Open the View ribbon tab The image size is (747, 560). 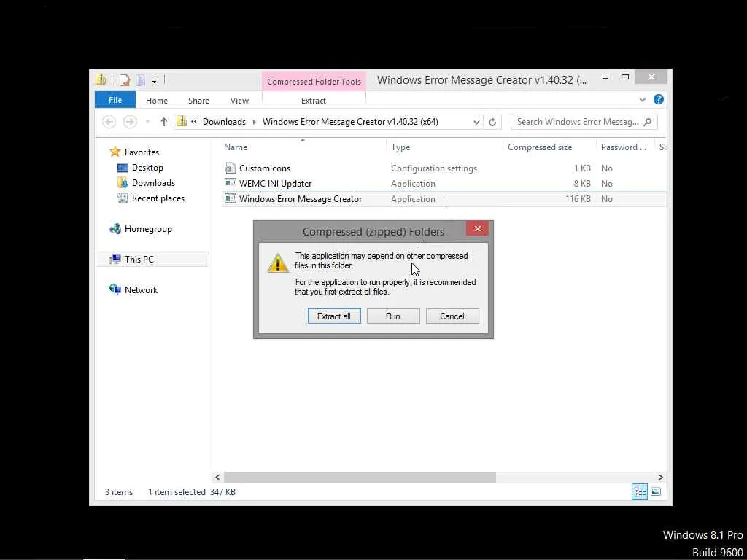[x=239, y=101]
